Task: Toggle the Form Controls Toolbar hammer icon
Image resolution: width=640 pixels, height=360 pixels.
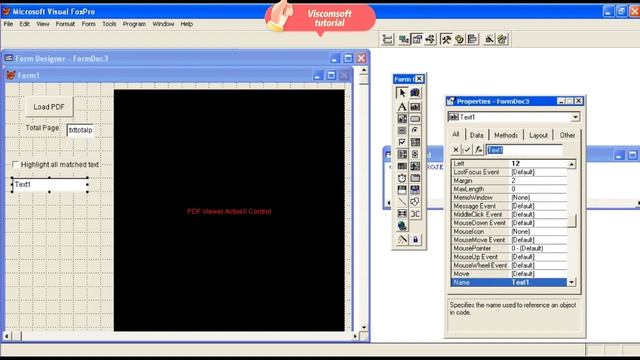Action: click(446, 39)
